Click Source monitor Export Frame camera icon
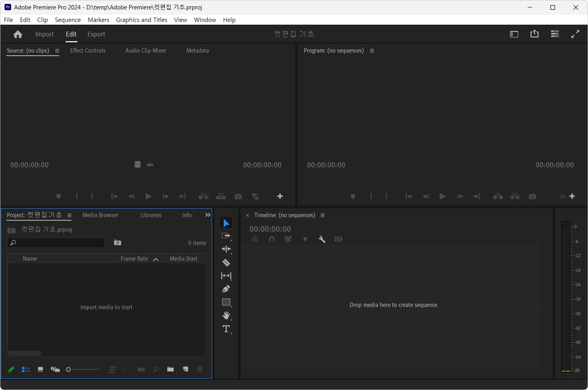The image size is (588, 390). click(238, 196)
